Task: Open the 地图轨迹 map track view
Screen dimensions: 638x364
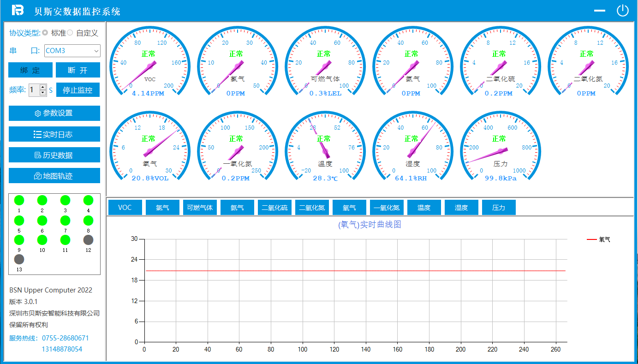Action: pyautogui.click(x=54, y=176)
